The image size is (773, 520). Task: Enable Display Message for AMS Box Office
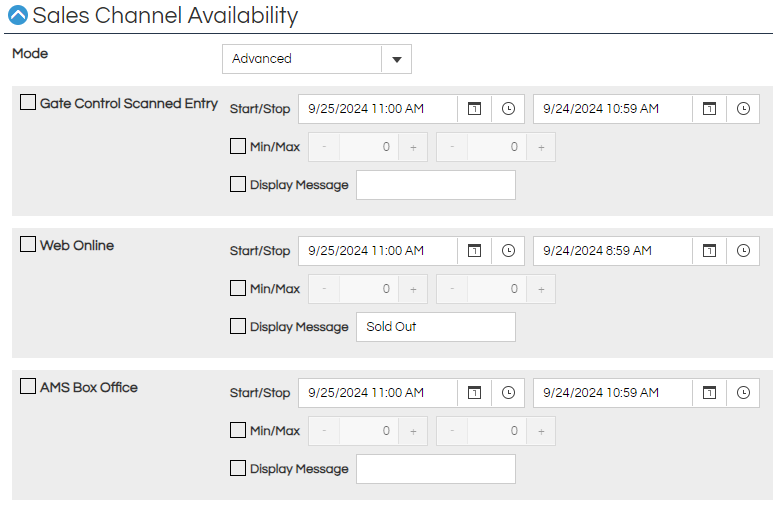tap(238, 467)
